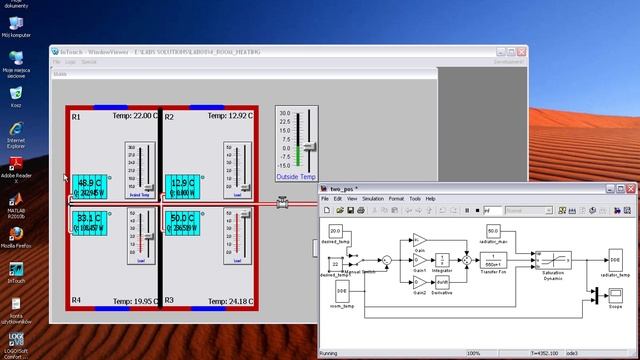Click Development! link in InTouch window
The image size is (640, 360).
(509, 62)
